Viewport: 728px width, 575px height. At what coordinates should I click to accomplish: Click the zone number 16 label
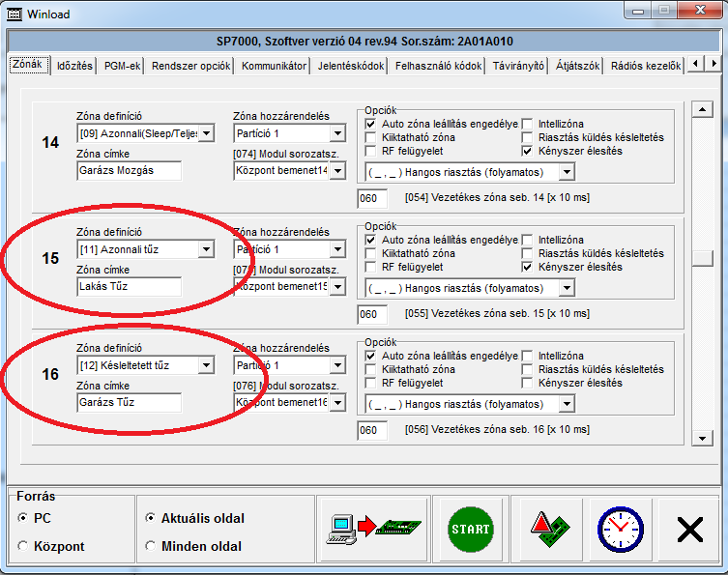(x=50, y=375)
